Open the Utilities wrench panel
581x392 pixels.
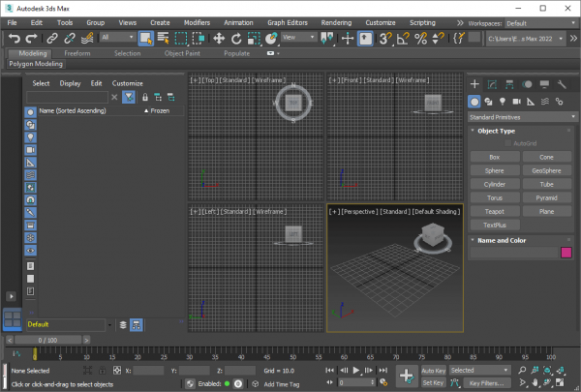(x=562, y=84)
